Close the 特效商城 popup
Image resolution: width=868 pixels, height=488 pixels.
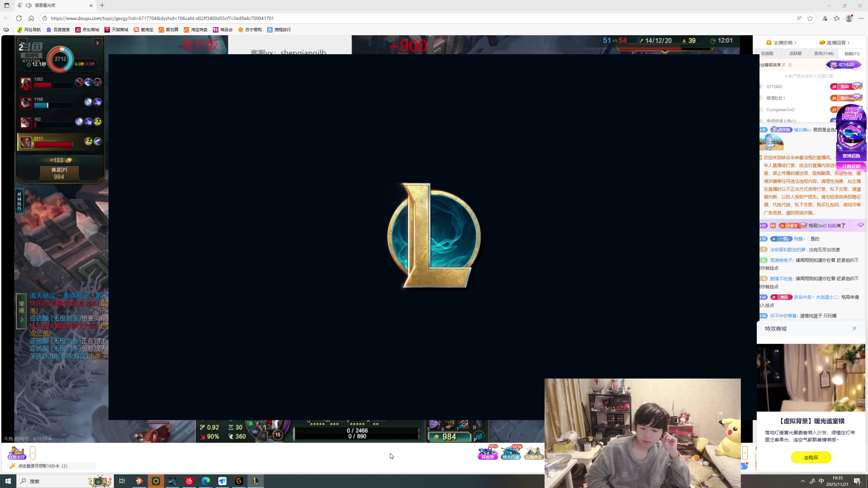click(x=854, y=328)
